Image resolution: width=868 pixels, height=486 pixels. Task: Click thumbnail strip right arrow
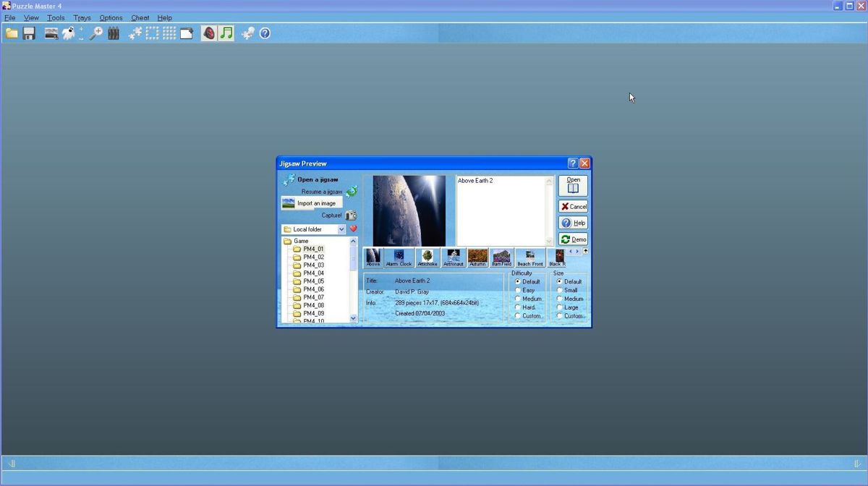click(x=577, y=252)
